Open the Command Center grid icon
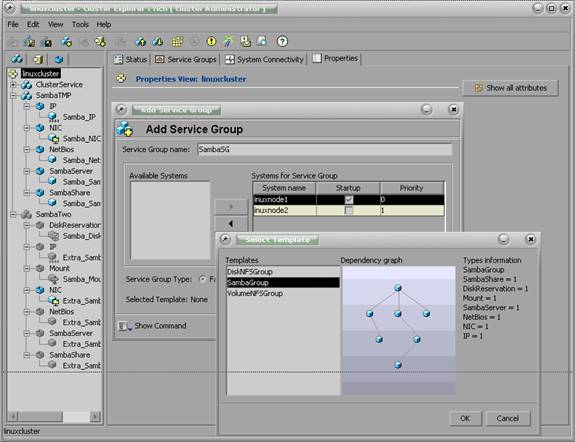The image size is (575, 442). (x=177, y=42)
